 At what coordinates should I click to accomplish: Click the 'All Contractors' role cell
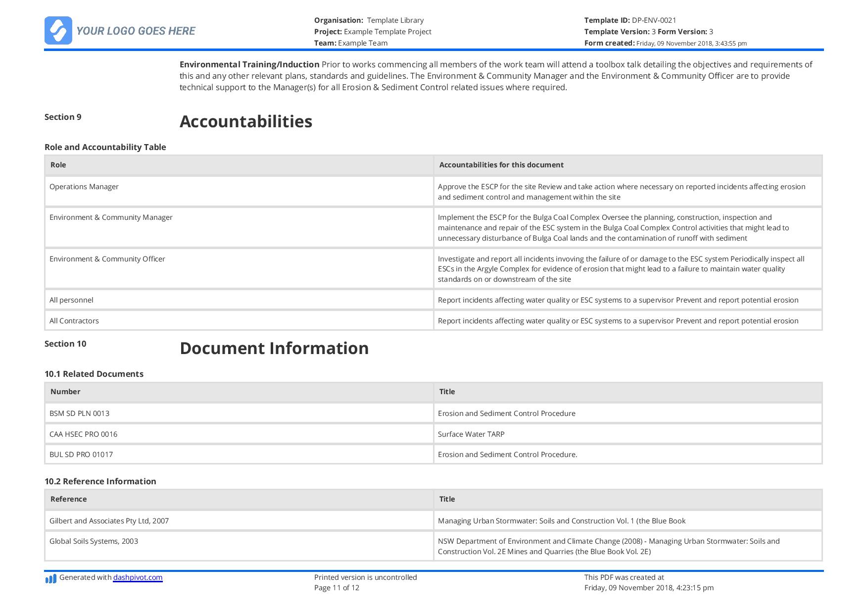tap(239, 321)
